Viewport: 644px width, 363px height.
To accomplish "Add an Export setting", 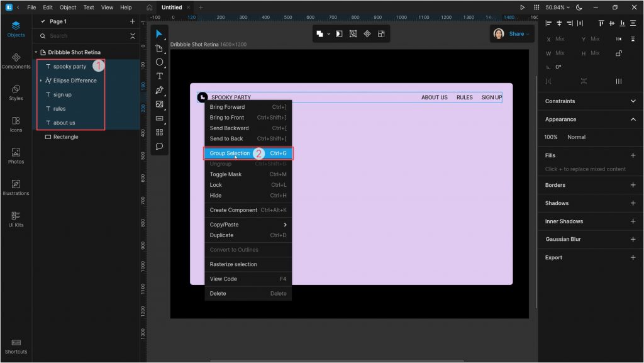I will click(633, 257).
